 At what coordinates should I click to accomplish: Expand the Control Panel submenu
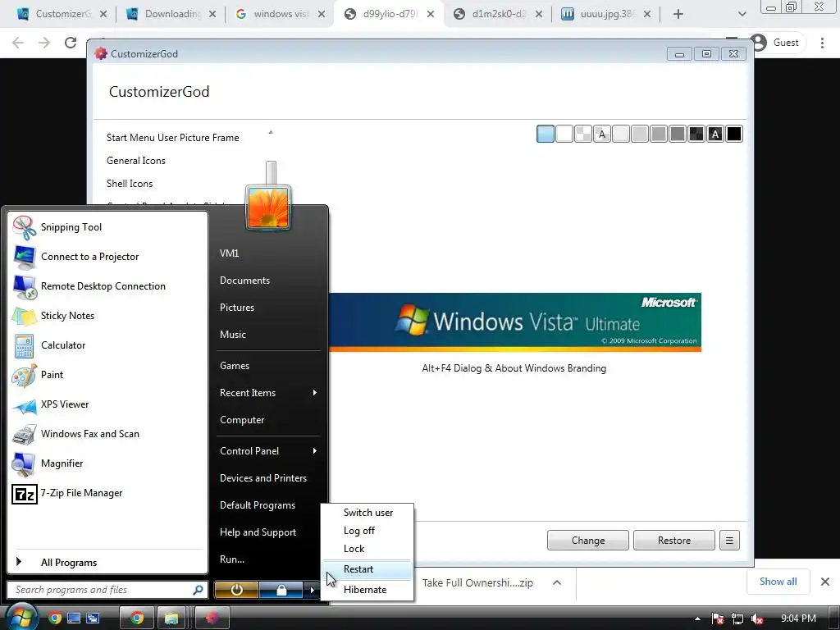314,451
